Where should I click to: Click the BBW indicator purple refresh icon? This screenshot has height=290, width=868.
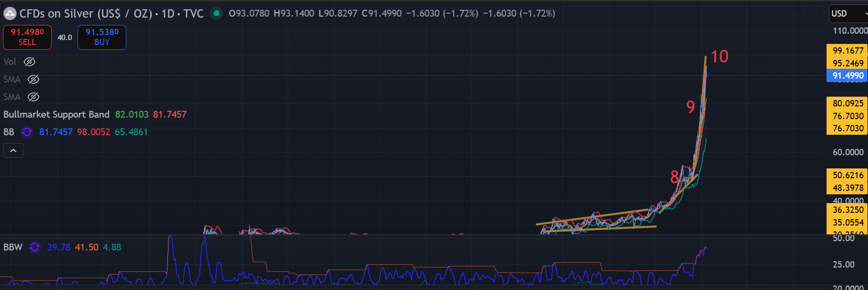35,248
